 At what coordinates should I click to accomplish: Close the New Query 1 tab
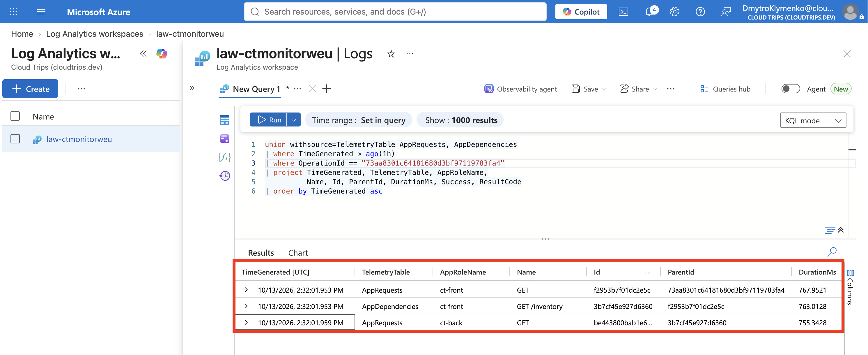[x=312, y=89]
